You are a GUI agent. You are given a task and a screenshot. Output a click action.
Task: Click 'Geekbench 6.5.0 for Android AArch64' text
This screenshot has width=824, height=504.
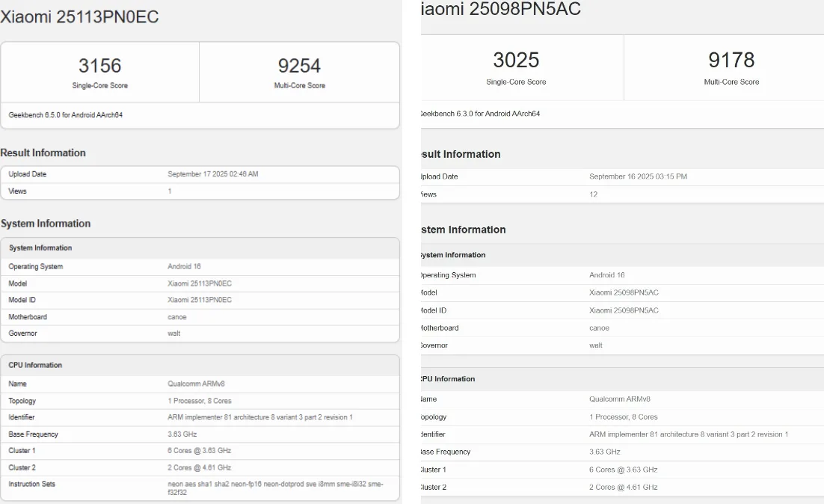(x=66, y=114)
